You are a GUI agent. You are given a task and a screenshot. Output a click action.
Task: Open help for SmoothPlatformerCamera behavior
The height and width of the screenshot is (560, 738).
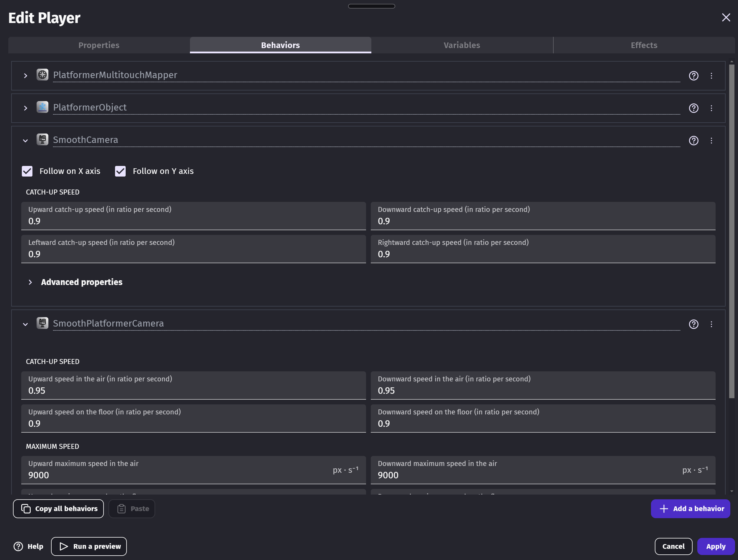[x=693, y=324]
